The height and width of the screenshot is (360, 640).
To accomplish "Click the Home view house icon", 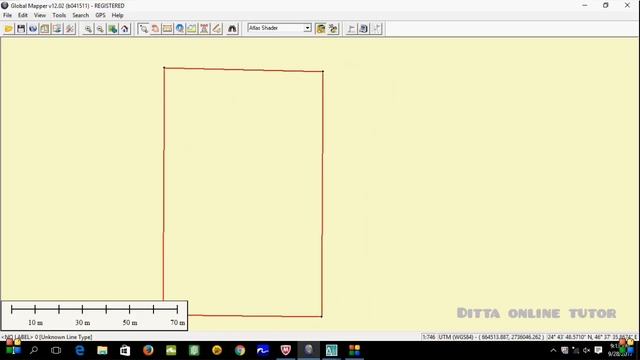I will (124, 29).
